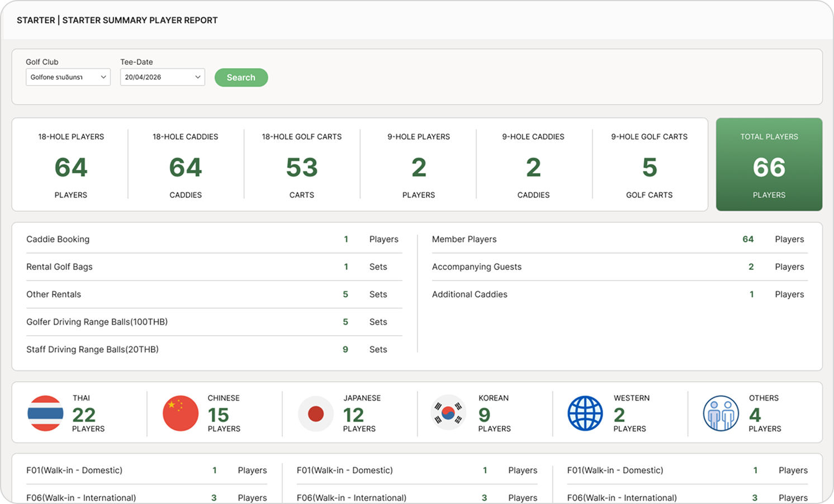Click the Member Players row label

pos(465,239)
